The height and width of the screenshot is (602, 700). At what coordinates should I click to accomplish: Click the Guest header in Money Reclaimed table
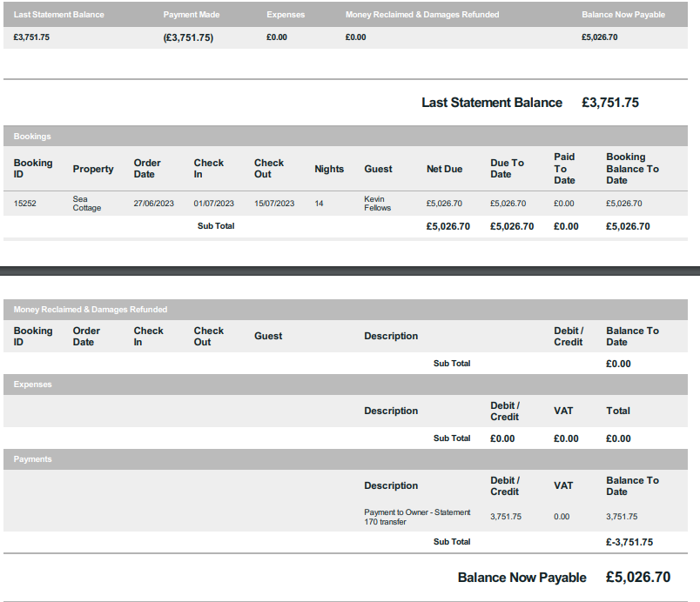(x=268, y=336)
